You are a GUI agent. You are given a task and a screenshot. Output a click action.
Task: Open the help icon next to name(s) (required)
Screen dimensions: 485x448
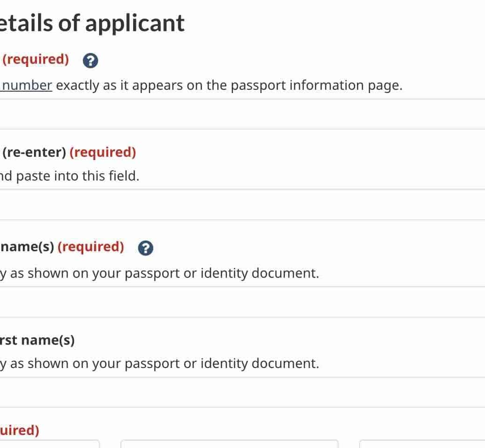pyautogui.click(x=146, y=248)
